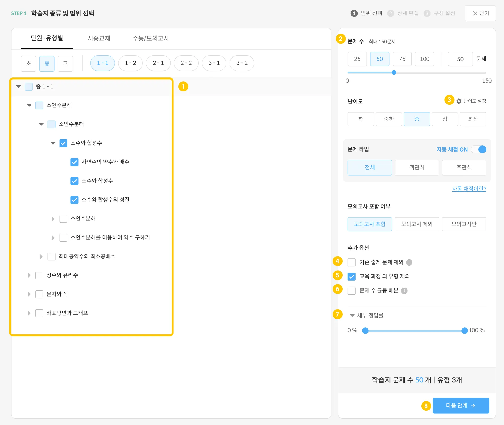This screenshot has height=425, width=504.
Task: Click the 난이도 설정 gear icon
Action: coord(459,101)
